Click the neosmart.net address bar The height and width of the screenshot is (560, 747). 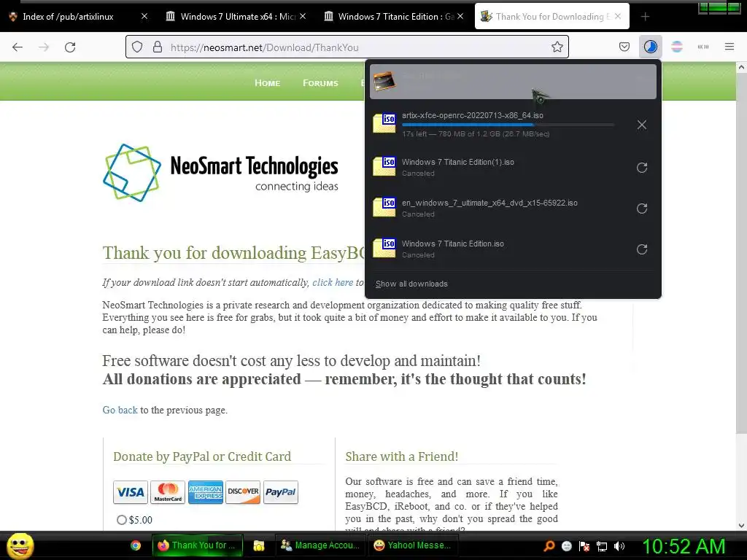coord(347,47)
